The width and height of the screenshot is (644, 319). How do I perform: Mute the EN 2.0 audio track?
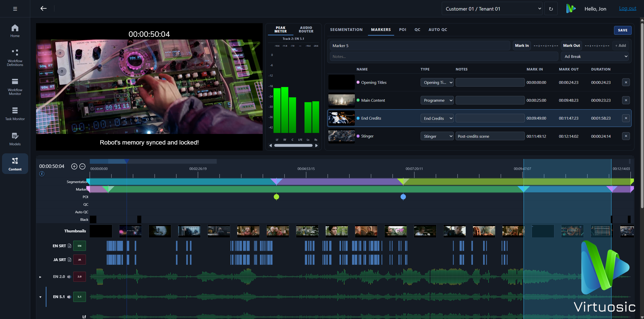69,277
